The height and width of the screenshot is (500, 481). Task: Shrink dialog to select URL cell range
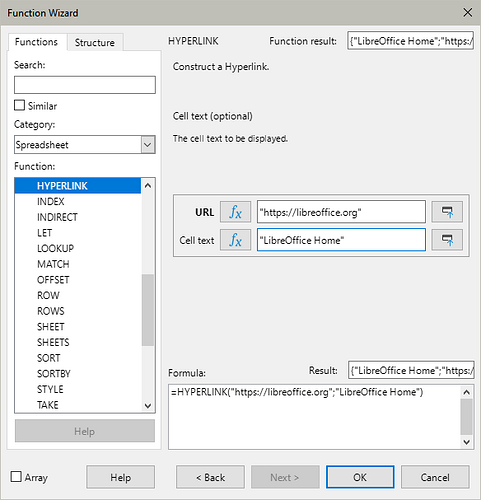coord(447,212)
